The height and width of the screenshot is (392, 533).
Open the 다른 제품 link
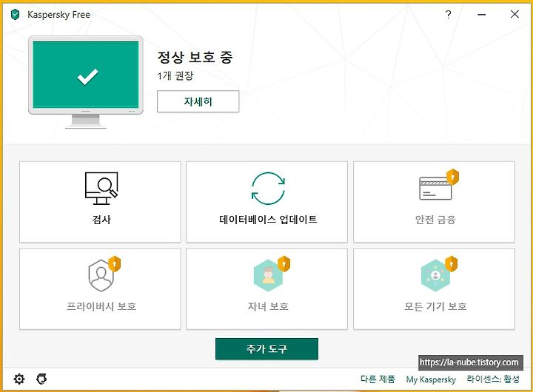point(378,379)
